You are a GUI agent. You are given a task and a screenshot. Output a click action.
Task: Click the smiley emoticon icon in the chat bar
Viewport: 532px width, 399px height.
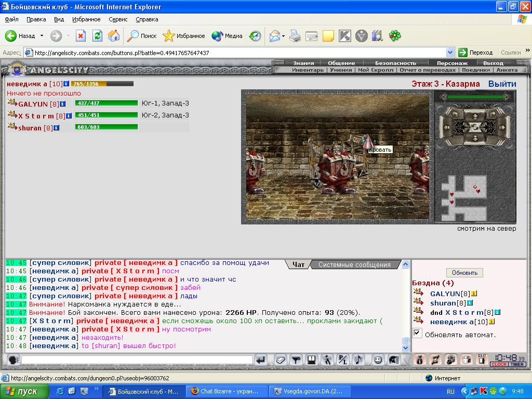(x=377, y=360)
